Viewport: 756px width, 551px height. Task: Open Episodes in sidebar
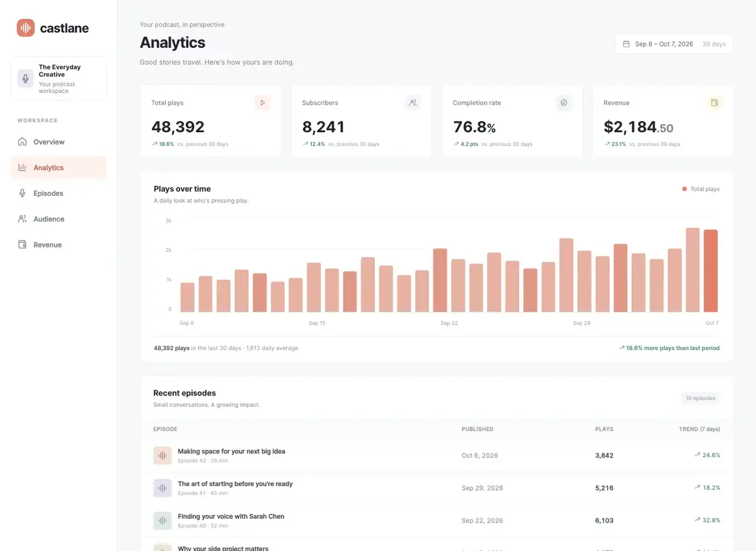tap(59, 193)
